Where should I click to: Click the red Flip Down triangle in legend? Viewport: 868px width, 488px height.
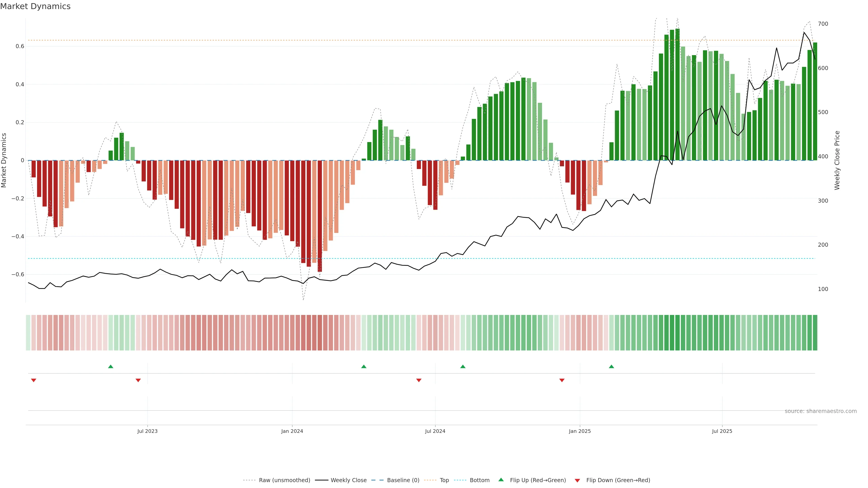click(577, 480)
